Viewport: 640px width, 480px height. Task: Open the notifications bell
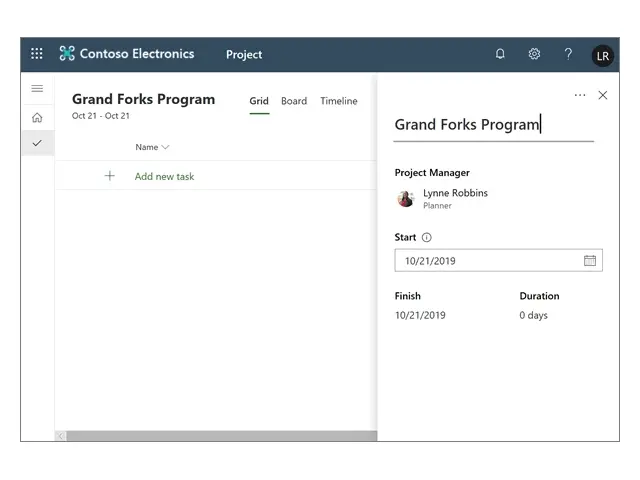point(500,54)
